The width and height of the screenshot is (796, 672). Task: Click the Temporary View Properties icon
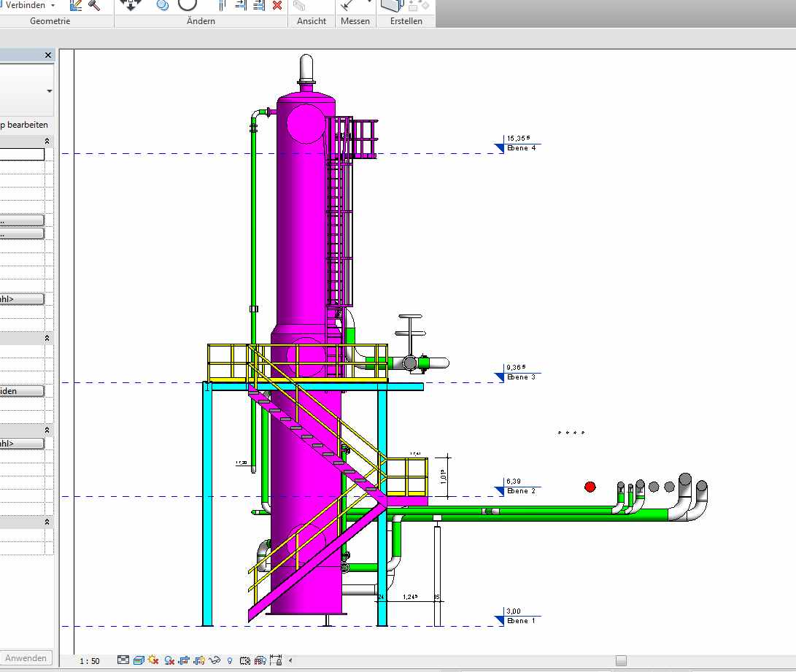[244, 660]
